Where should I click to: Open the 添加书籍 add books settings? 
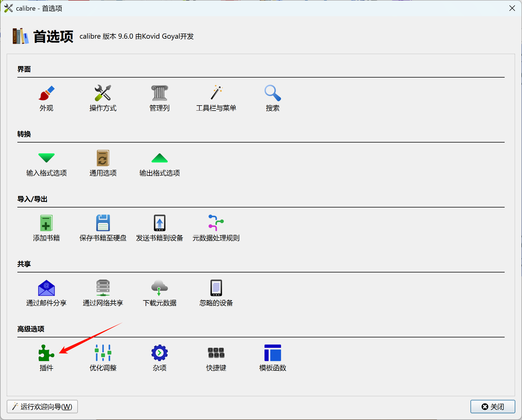pos(46,228)
